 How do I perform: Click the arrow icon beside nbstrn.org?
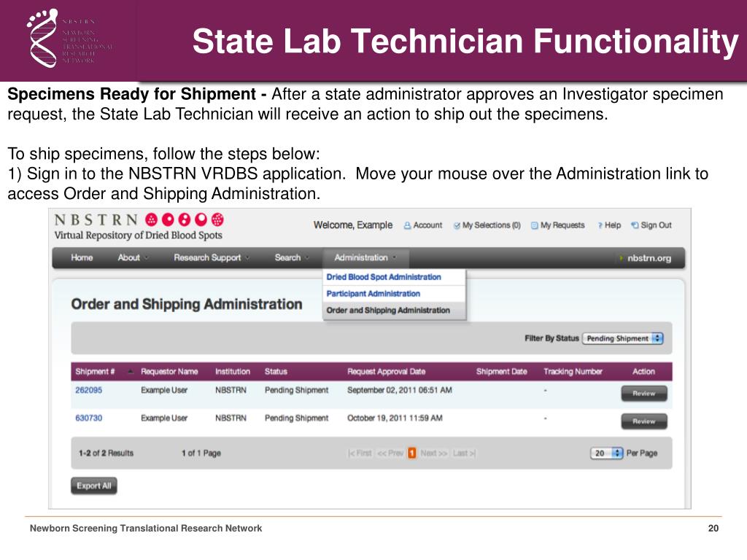pos(622,258)
